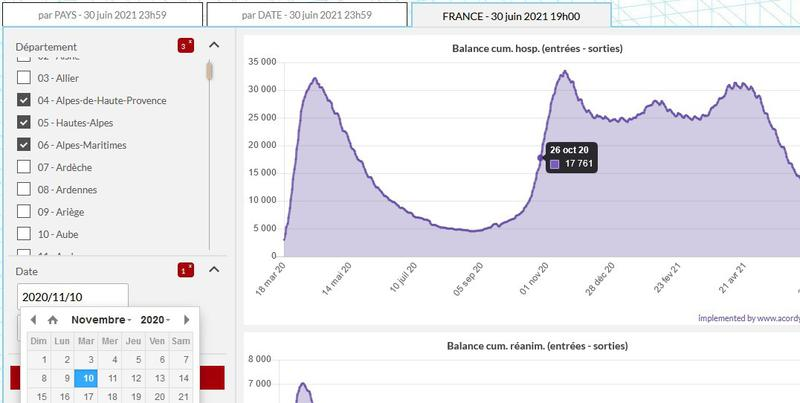This screenshot has width=800, height=403.
Task: Select November 12 in calendar
Action: (x=134, y=379)
